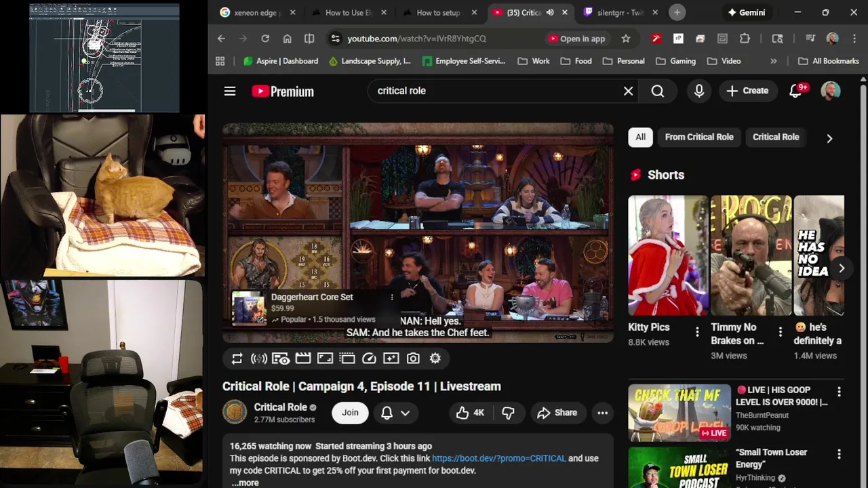Image resolution: width=868 pixels, height=488 pixels.
Task: Open media controls icon in toolbar
Action: pyautogui.click(x=810, y=39)
